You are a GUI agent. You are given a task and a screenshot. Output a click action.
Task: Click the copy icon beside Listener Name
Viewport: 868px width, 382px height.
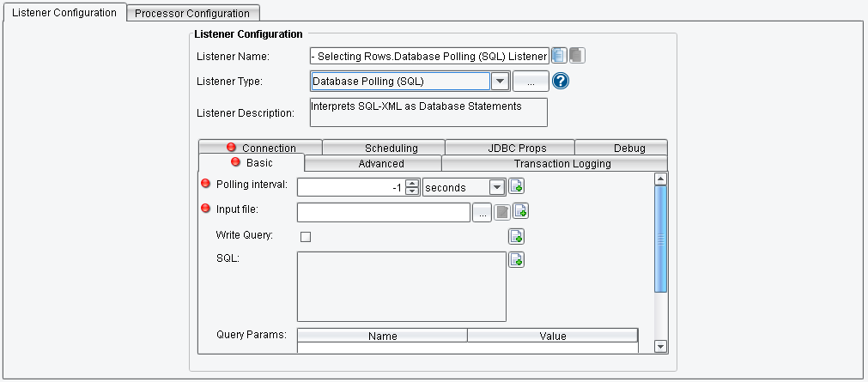(x=559, y=56)
